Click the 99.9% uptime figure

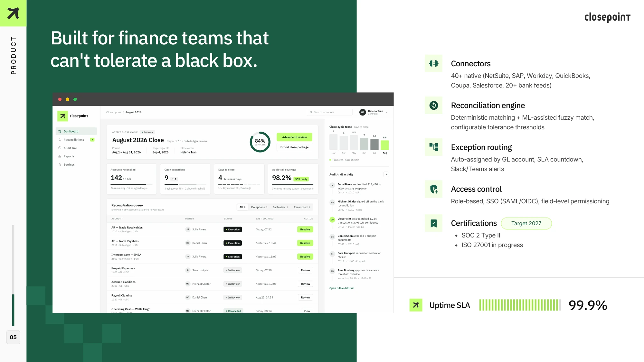pos(588,305)
